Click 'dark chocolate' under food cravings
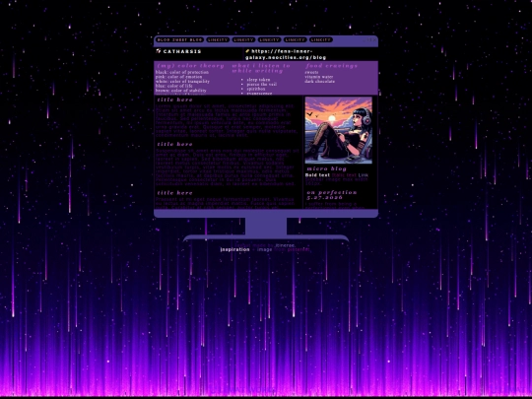This screenshot has height=399, width=532. coord(319,82)
